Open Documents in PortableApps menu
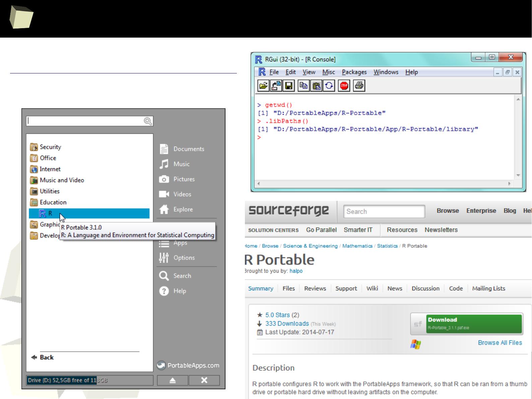 [x=182, y=149]
